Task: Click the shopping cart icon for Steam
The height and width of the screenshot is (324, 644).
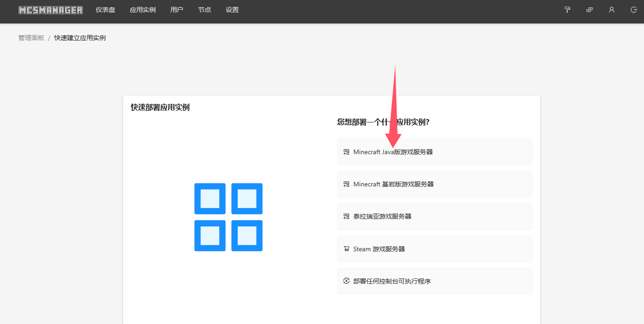Action: pyautogui.click(x=346, y=249)
